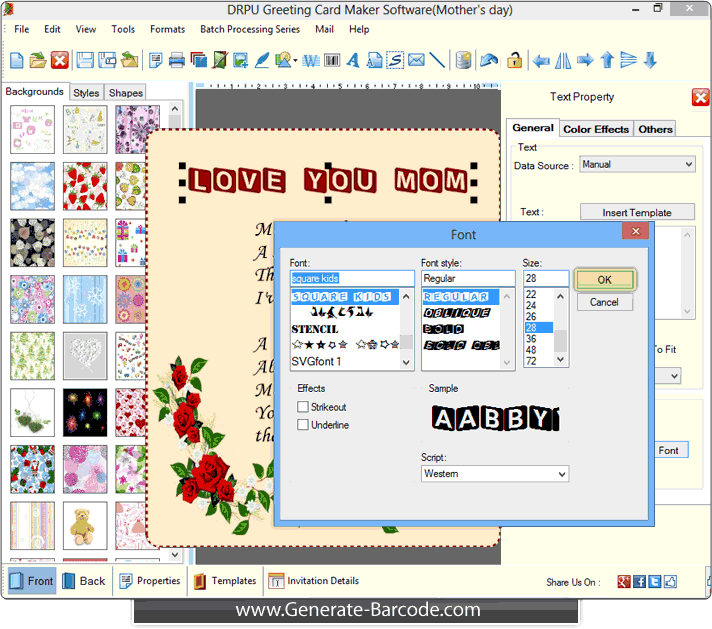Image resolution: width=712 pixels, height=629 pixels.
Task: Open the Tools menu
Action: tap(123, 29)
